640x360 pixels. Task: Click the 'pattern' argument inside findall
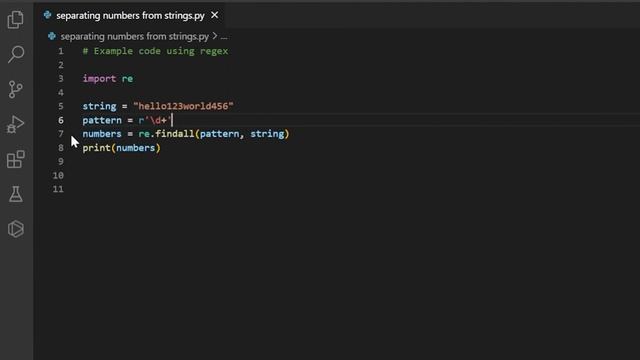(x=220, y=134)
